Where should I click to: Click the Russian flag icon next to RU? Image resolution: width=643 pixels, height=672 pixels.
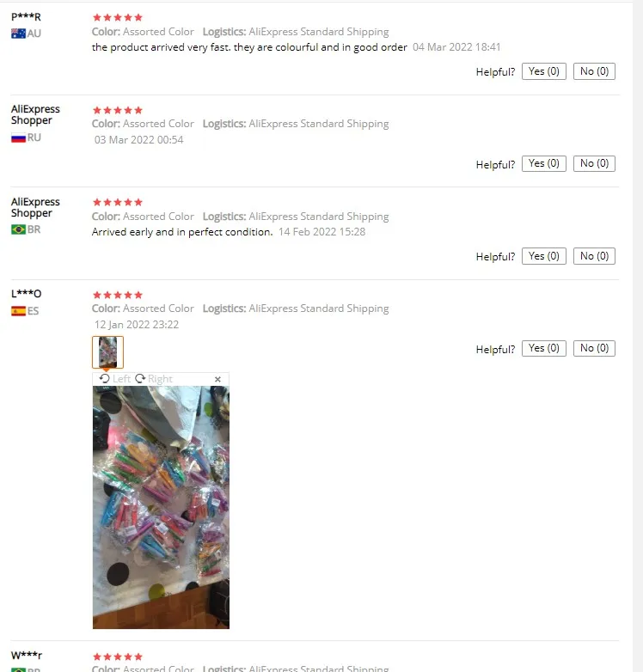[18, 138]
